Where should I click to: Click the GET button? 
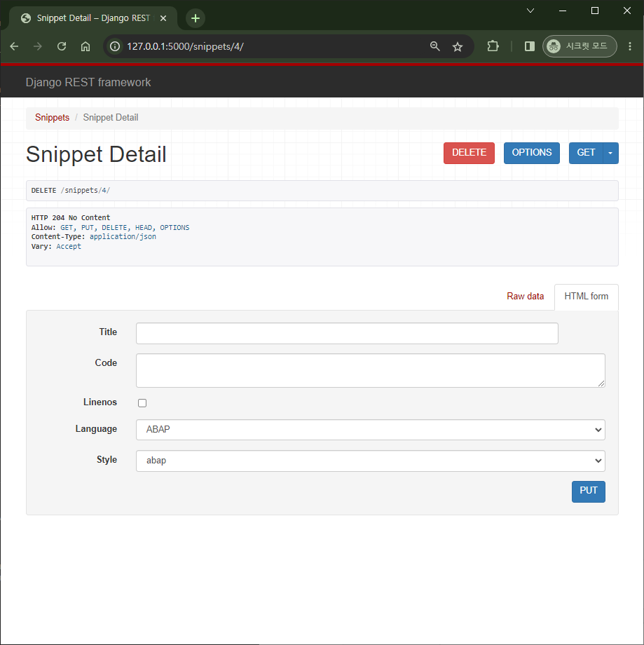(x=586, y=153)
